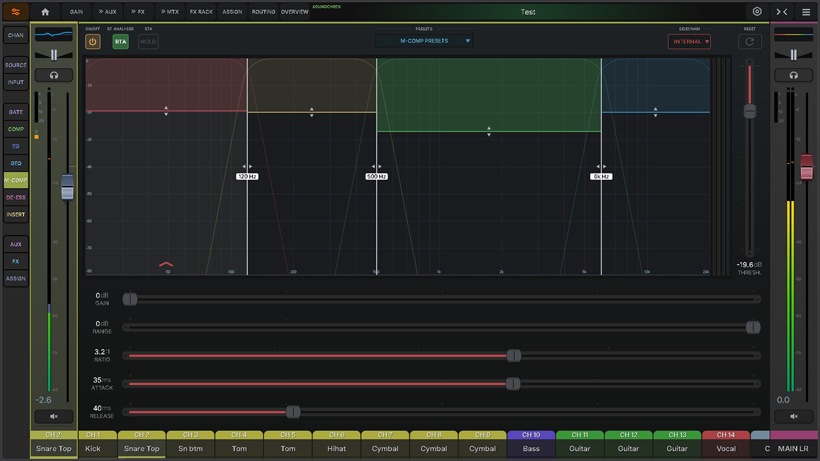Click the 6k Hz crossover handle
820x461 pixels.
[x=601, y=176]
